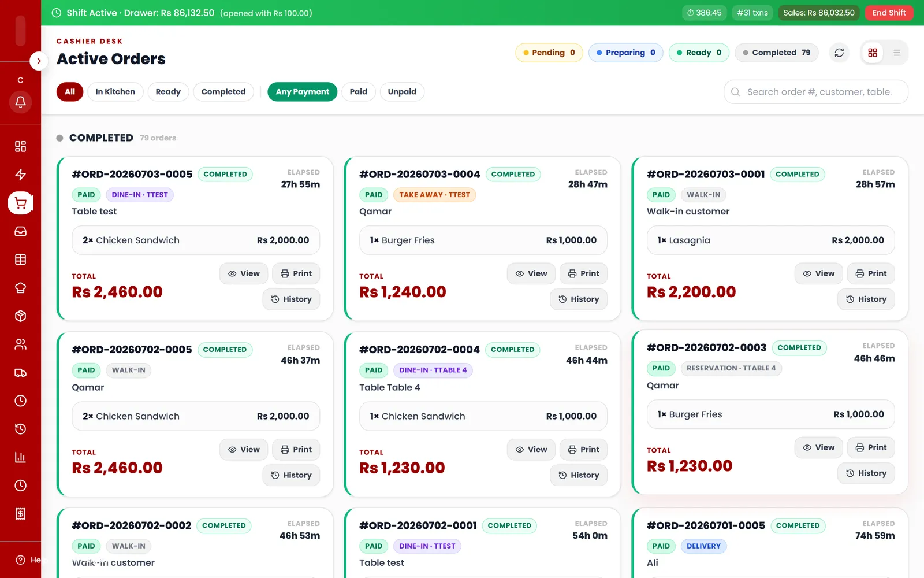Select the Completed 79 status pill

tap(776, 53)
